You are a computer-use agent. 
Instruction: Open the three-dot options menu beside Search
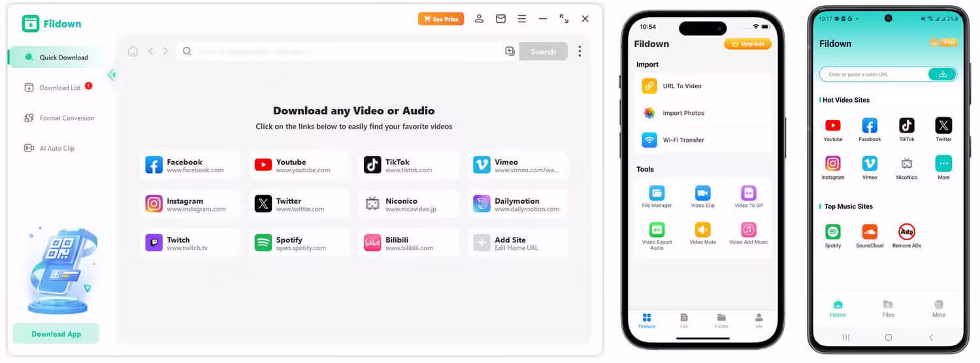coord(579,51)
